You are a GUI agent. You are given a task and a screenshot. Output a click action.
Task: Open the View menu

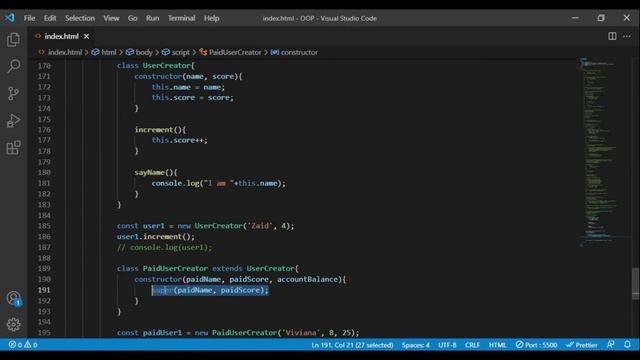click(111, 18)
